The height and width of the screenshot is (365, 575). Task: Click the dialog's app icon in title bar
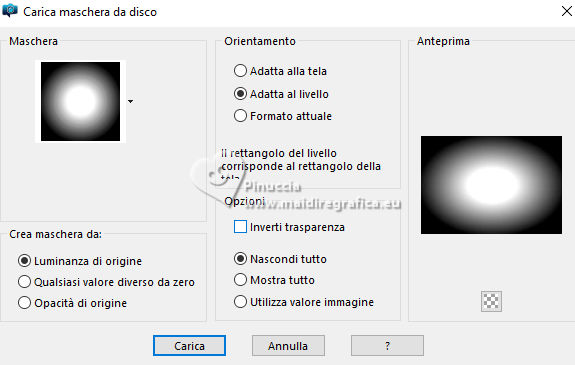tap(10, 11)
